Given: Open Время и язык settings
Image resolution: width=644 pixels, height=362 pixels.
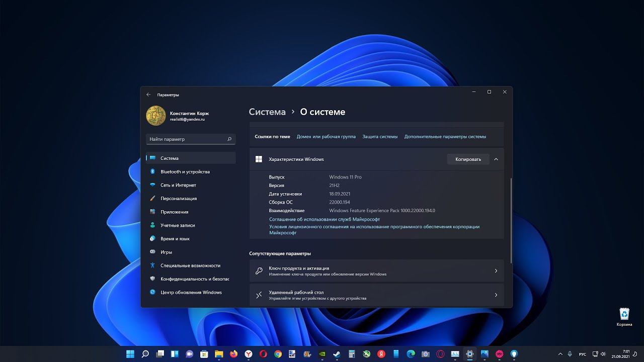Looking at the screenshot, I should pyautogui.click(x=191, y=239).
